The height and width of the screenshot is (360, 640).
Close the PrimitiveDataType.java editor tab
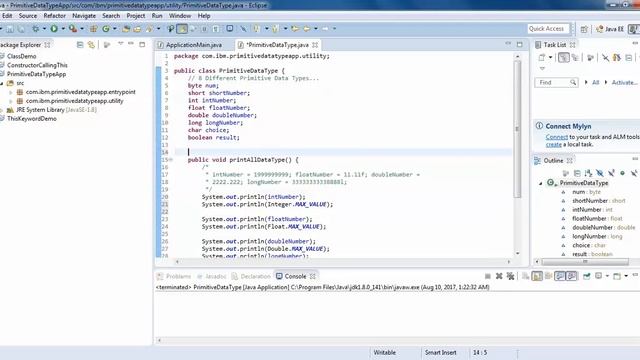[x=315, y=45]
